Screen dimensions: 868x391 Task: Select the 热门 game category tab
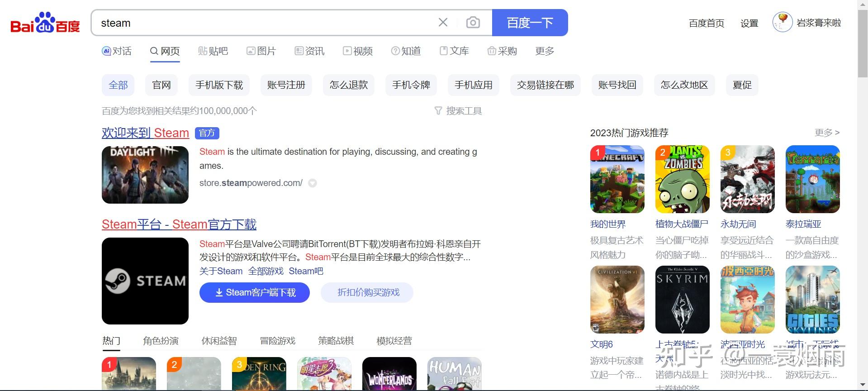click(111, 341)
